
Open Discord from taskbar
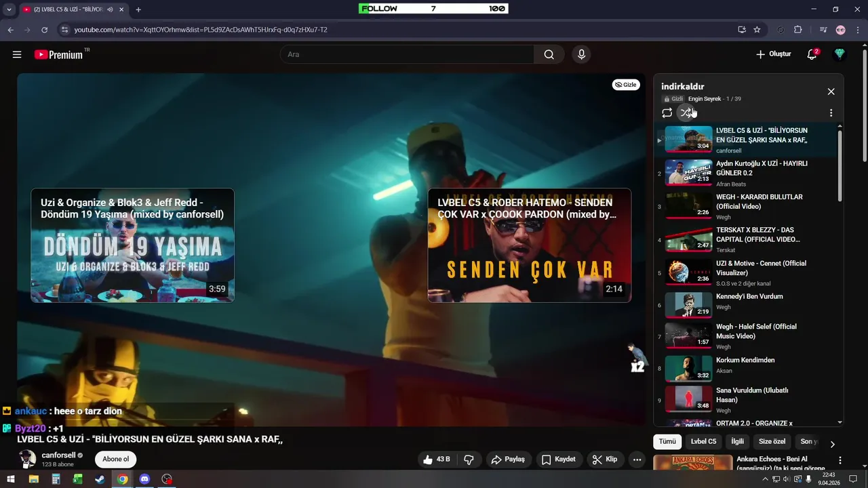144,479
